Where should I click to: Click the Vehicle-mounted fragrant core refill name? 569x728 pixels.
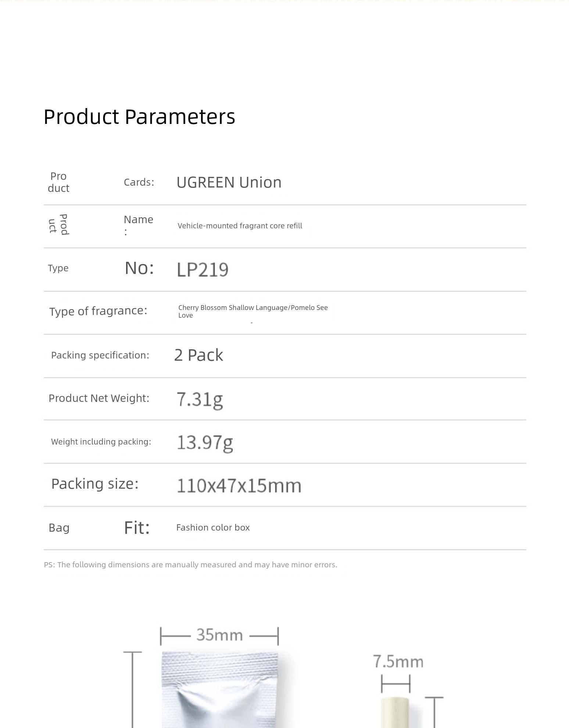tap(240, 226)
